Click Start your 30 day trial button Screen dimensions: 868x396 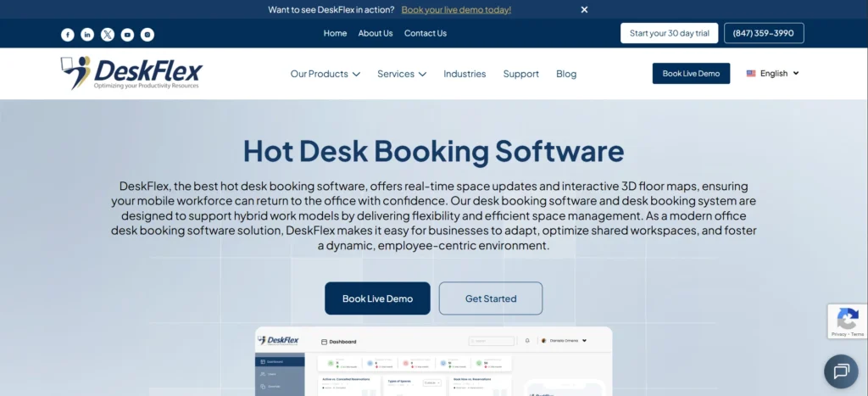pos(670,33)
